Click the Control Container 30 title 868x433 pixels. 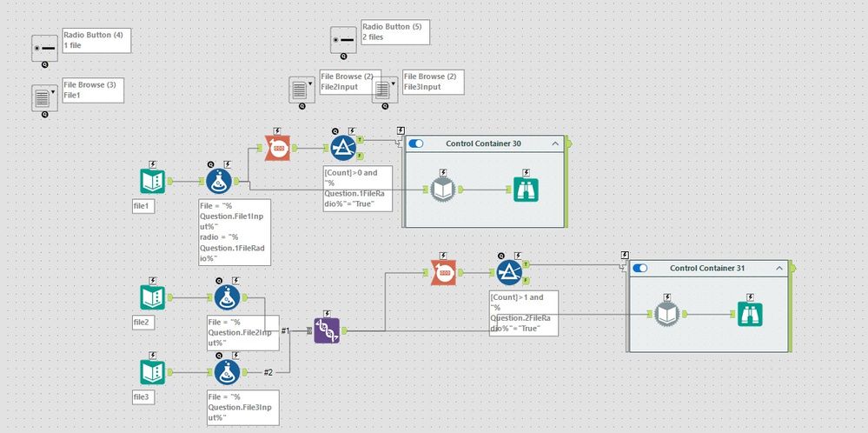tap(483, 143)
